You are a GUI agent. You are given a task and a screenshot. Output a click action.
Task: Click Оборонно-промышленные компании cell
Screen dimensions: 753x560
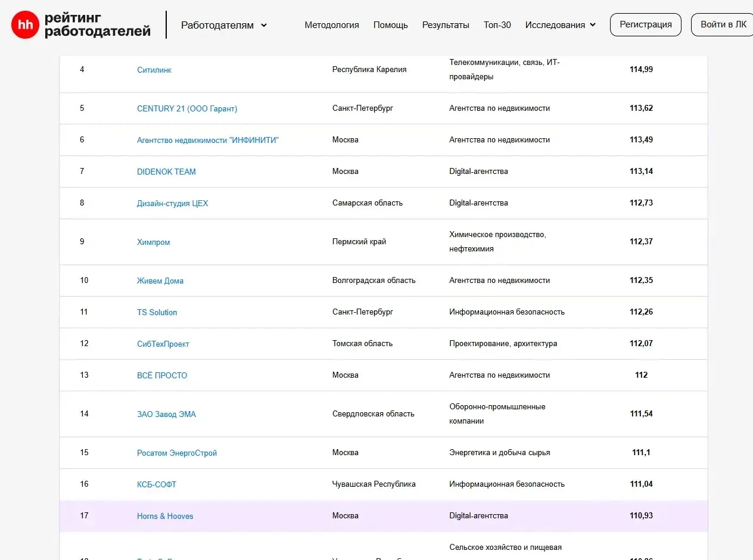click(x=497, y=413)
